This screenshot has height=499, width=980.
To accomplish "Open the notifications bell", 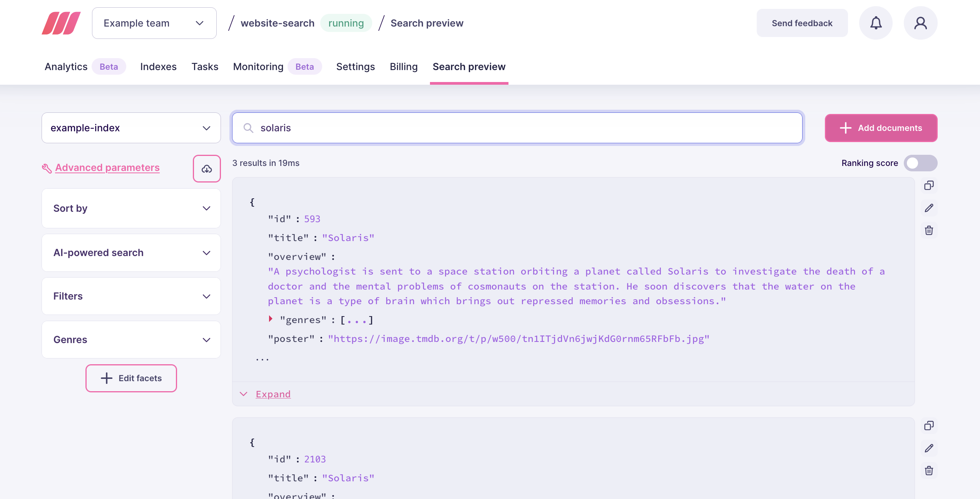I will pyautogui.click(x=876, y=23).
